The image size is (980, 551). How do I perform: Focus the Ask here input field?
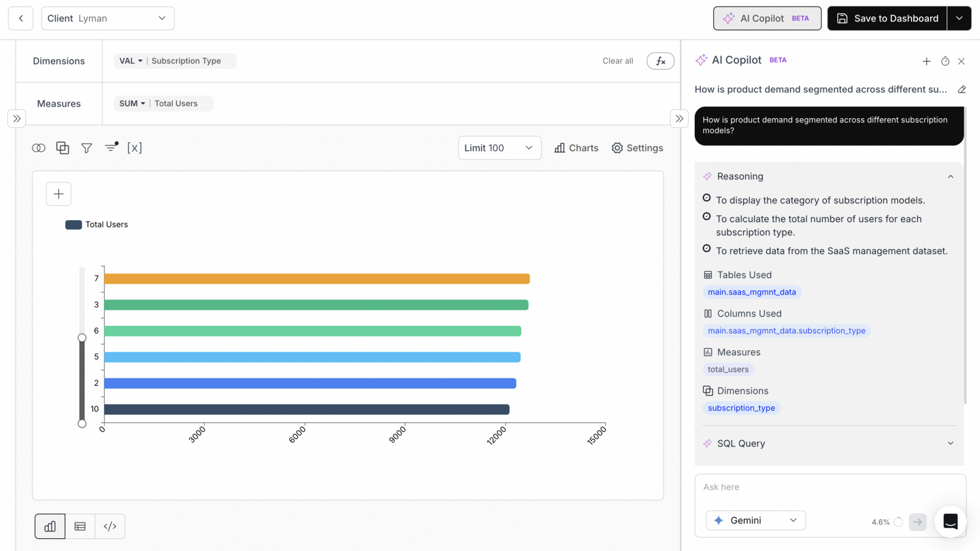pyautogui.click(x=829, y=487)
